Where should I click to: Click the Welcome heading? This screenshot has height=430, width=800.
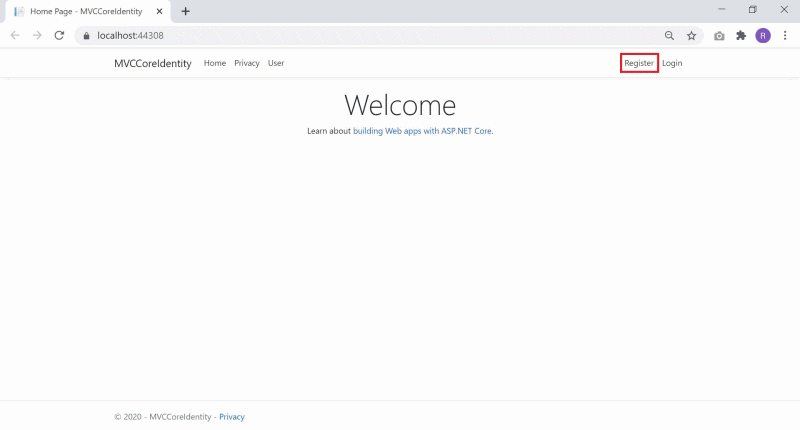pyautogui.click(x=400, y=105)
